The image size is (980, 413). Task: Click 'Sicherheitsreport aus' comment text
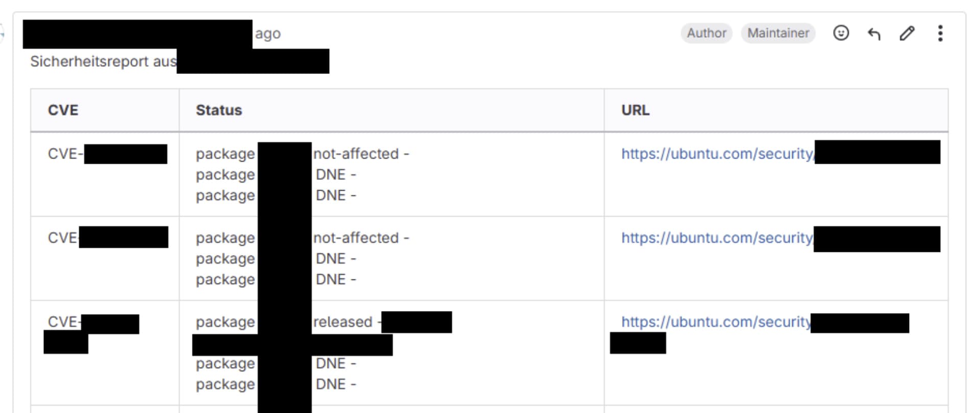tap(103, 61)
